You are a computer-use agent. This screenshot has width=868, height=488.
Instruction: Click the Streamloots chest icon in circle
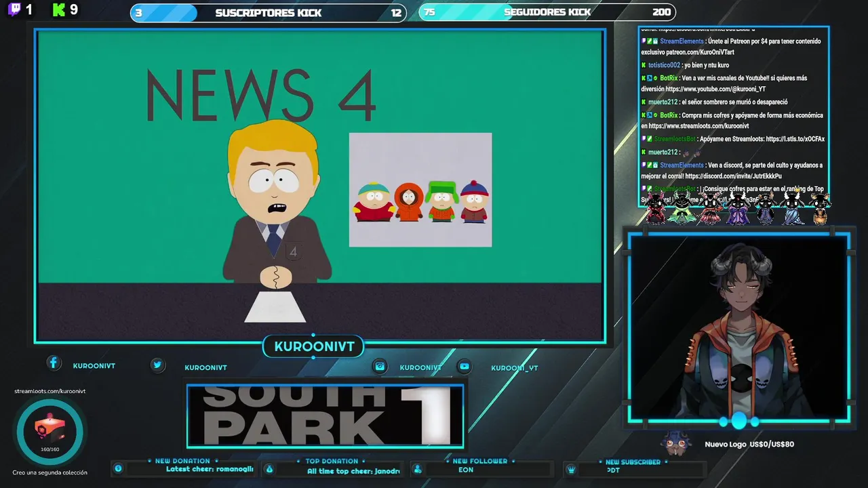tap(50, 428)
